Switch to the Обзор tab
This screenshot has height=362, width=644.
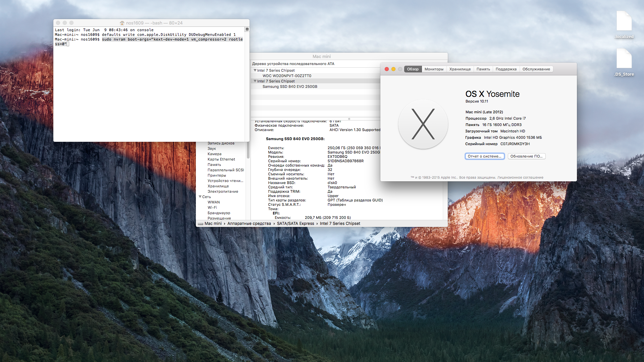coord(413,69)
